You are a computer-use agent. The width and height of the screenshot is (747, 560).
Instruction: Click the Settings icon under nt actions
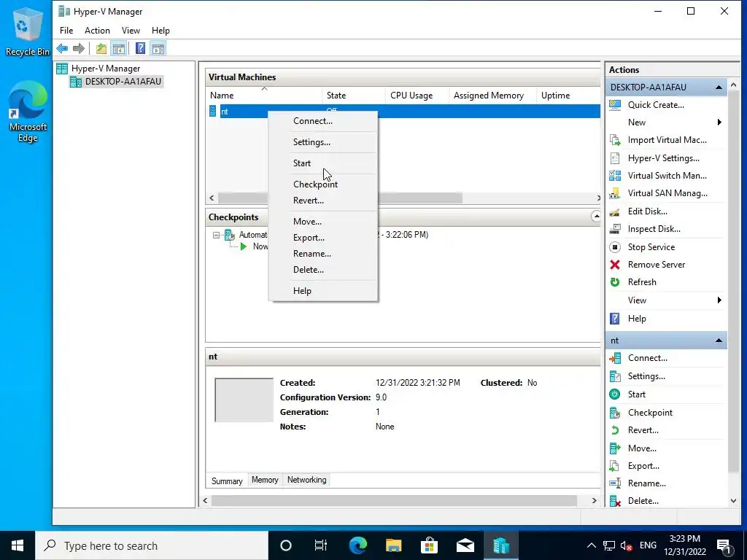(x=615, y=376)
